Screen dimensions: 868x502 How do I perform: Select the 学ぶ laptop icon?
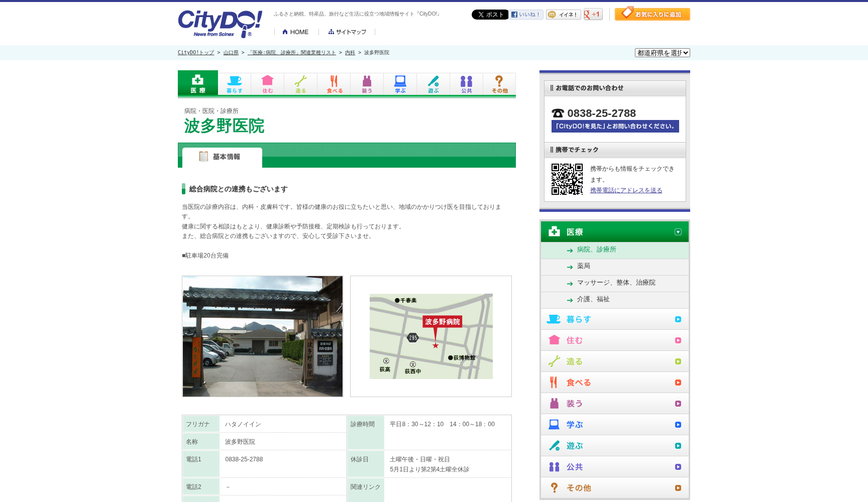click(x=400, y=84)
